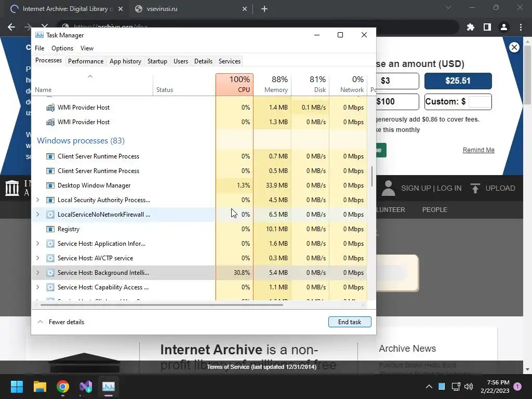Open a new Chrome tab
The height and width of the screenshot is (399, 532).
[x=264, y=9]
